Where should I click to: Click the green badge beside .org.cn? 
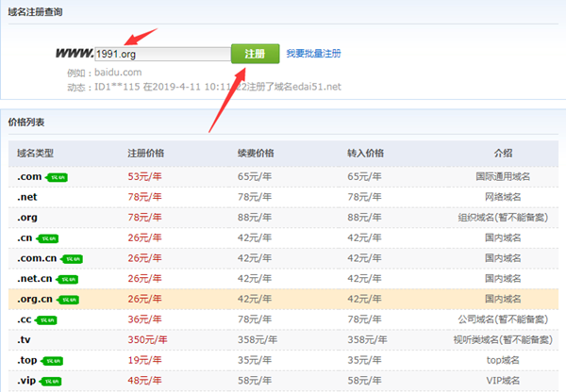68,300
